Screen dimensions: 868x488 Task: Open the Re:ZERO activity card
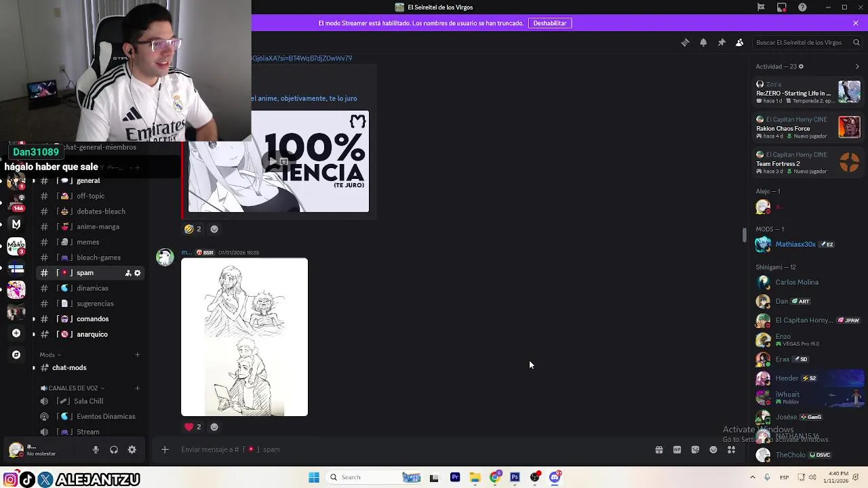tap(808, 92)
